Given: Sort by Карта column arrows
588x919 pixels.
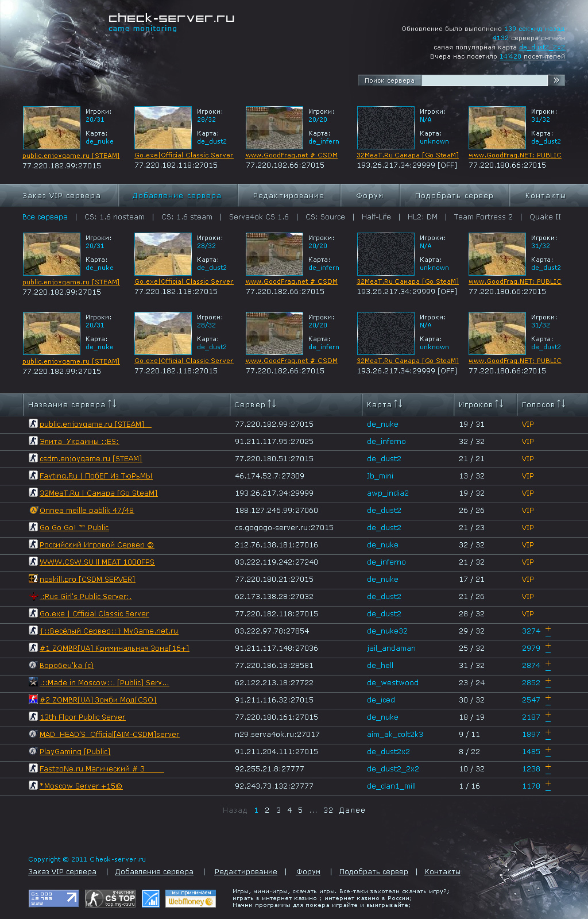Looking at the screenshot, I should (398, 404).
